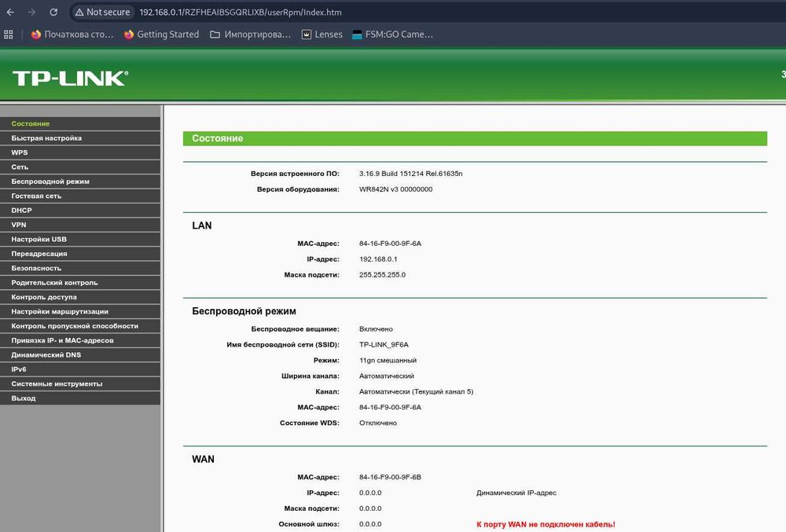The height and width of the screenshot is (532, 786).
Task: Open the FSM:GO Came… bookmark
Action: pos(392,35)
